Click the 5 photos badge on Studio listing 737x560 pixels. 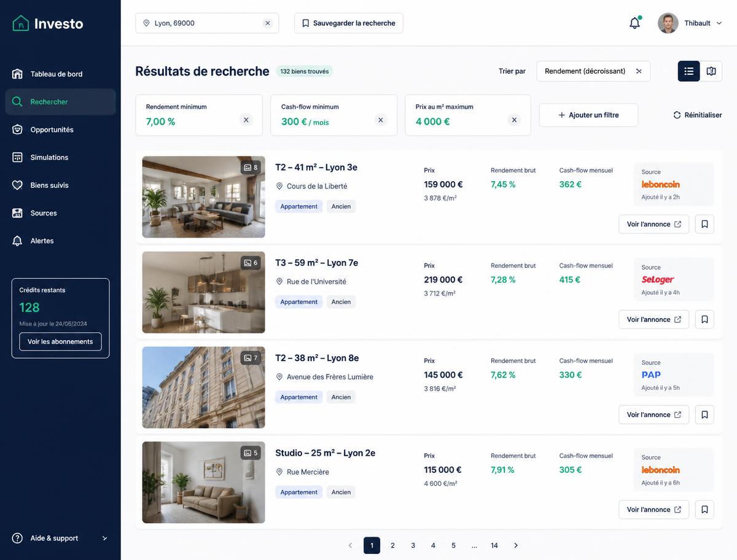[x=251, y=453]
